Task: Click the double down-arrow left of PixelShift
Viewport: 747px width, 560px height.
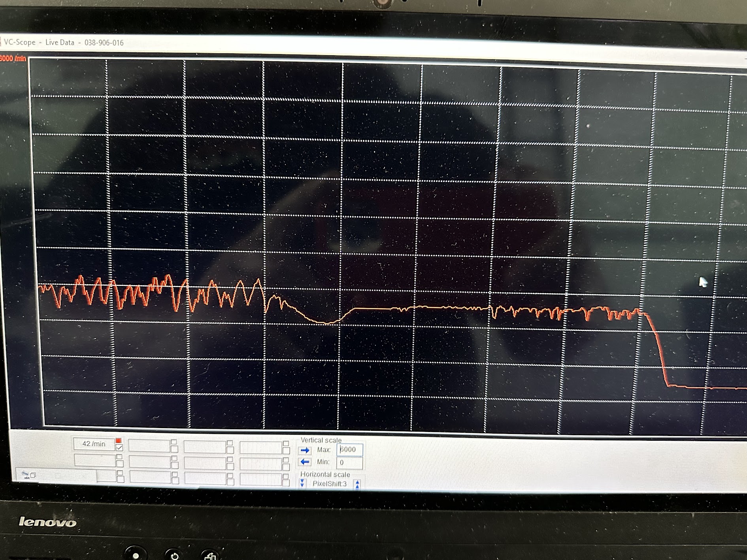Action: pyautogui.click(x=302, y=483)
